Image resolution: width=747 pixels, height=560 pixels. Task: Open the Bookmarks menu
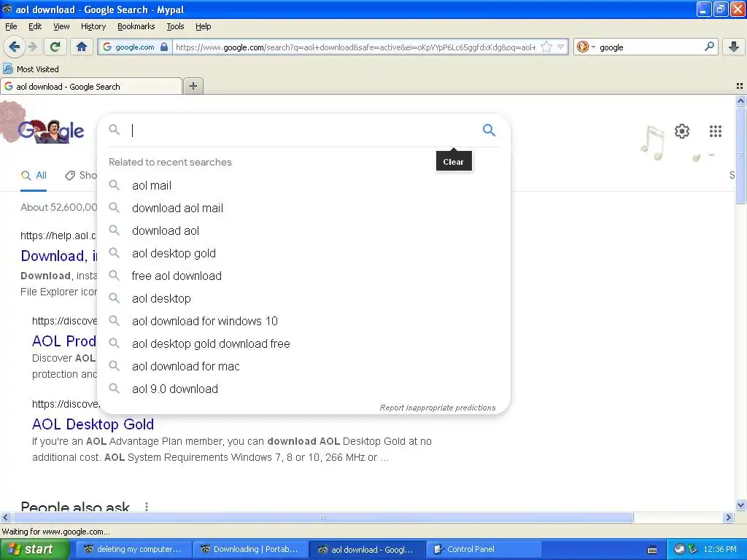[x=136, y=26]
